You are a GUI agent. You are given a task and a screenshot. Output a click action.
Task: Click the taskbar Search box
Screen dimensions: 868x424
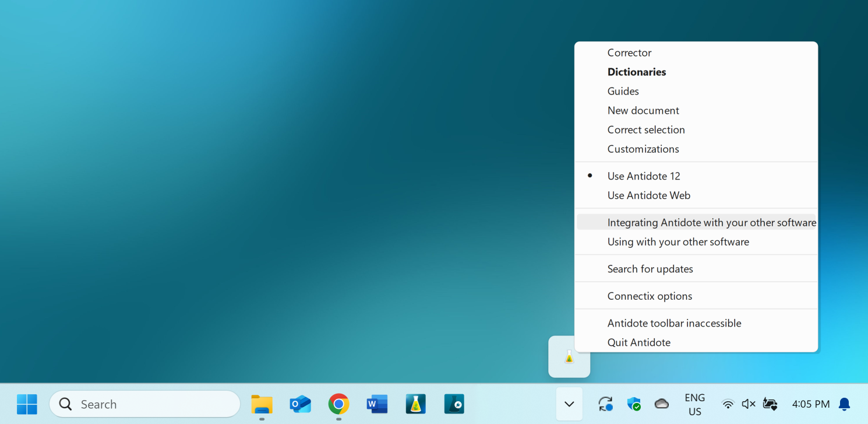click(144, 404)
